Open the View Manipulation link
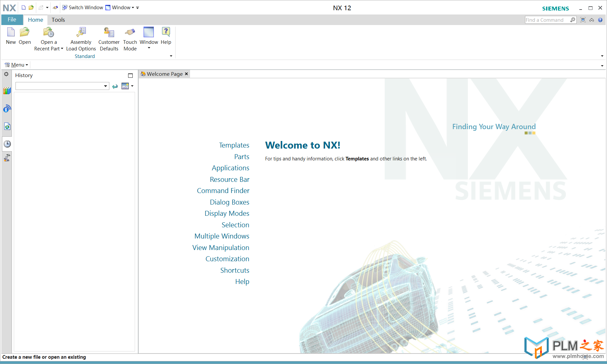 pyautogui.click(x=221, y=248)
